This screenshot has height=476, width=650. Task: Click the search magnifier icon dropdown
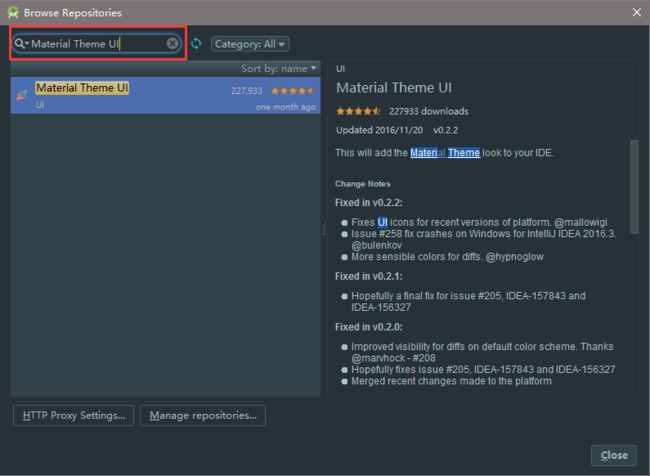point(21,44)
